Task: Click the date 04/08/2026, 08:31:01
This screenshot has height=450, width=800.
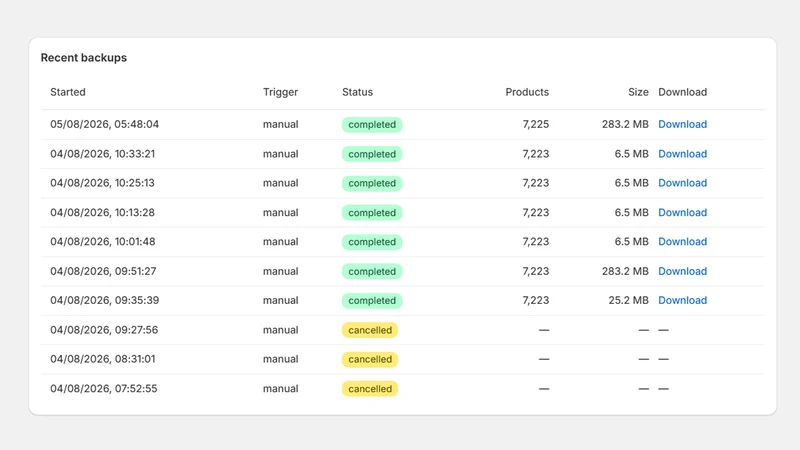Action: 103,359
